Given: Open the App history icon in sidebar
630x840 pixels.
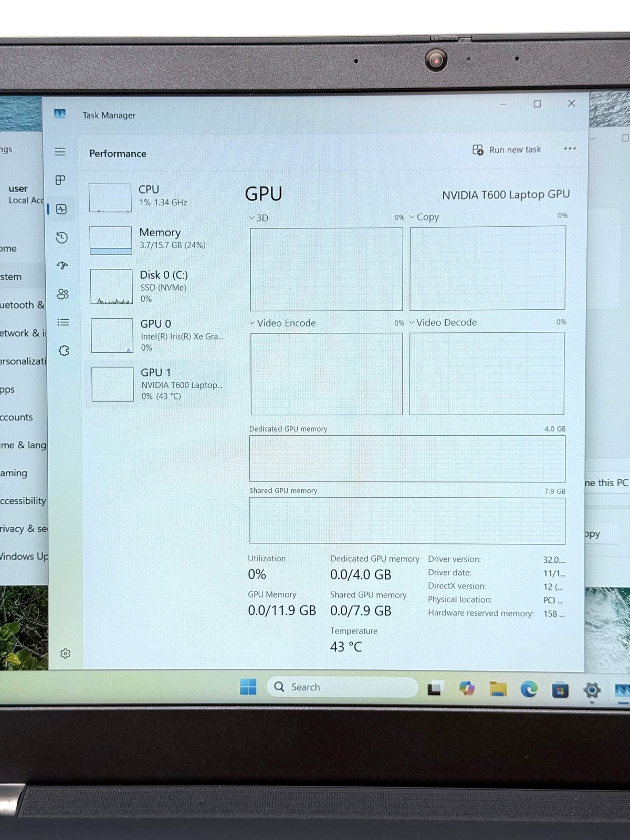Looking at the screenshot, I should tap(62, 237).
